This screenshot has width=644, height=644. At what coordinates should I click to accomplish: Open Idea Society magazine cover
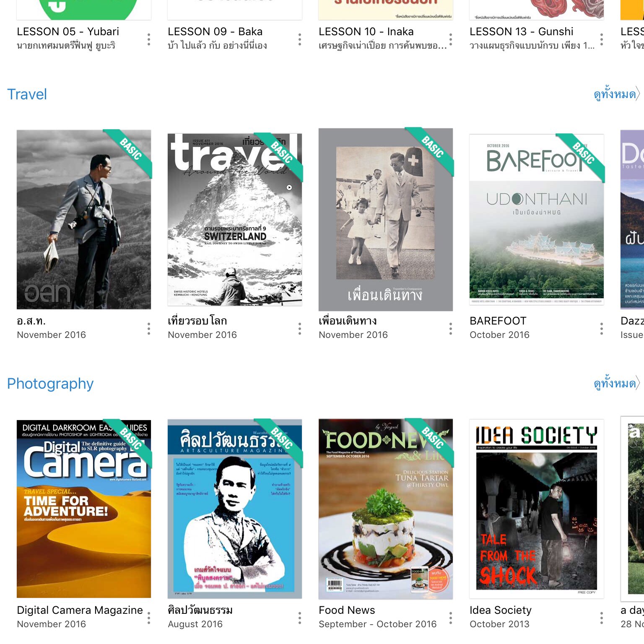pyautogui.click(x=537, y=509)
